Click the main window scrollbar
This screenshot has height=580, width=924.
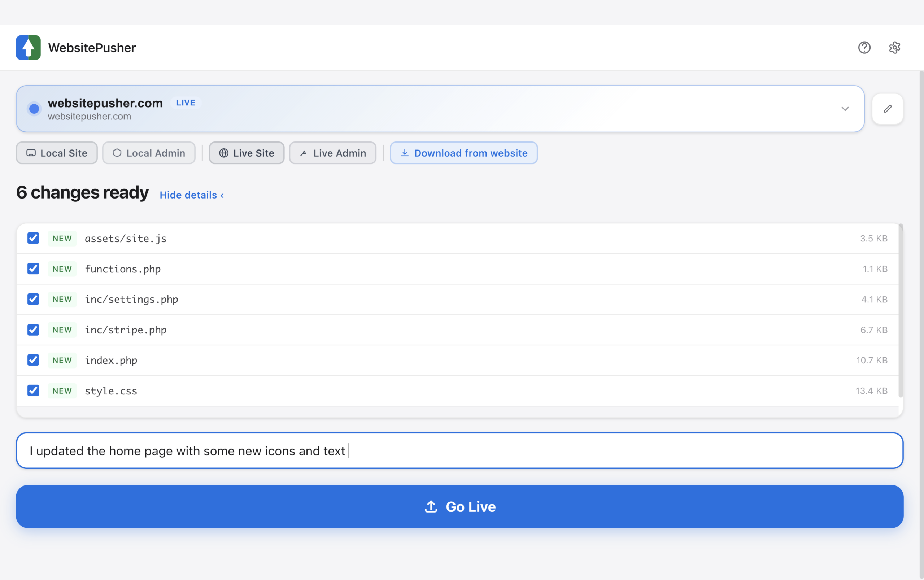tap(921, 324)
